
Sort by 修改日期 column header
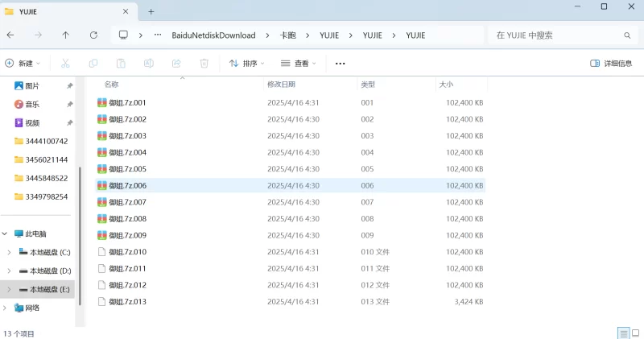click(282, 85)
